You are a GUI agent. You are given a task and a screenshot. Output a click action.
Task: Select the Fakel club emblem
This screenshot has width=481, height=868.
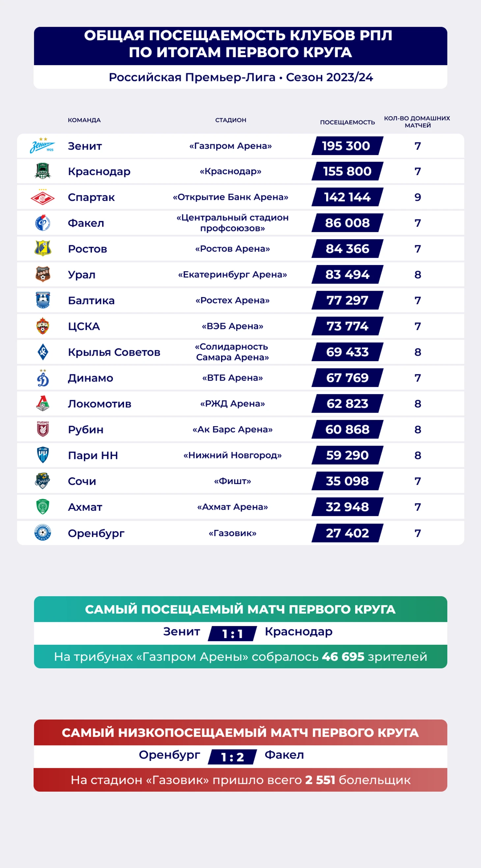tap(42, 223)
